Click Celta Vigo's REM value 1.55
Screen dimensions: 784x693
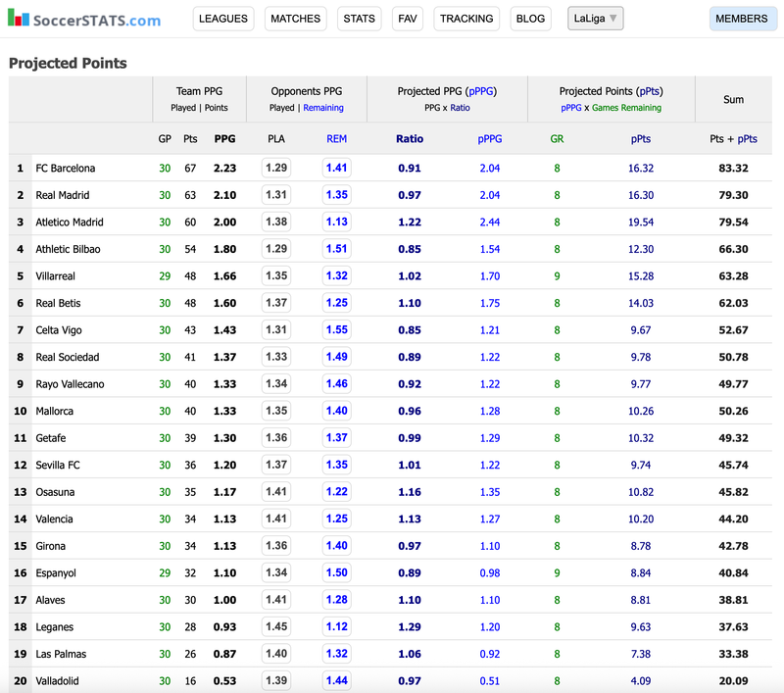[x=336, y=330]
